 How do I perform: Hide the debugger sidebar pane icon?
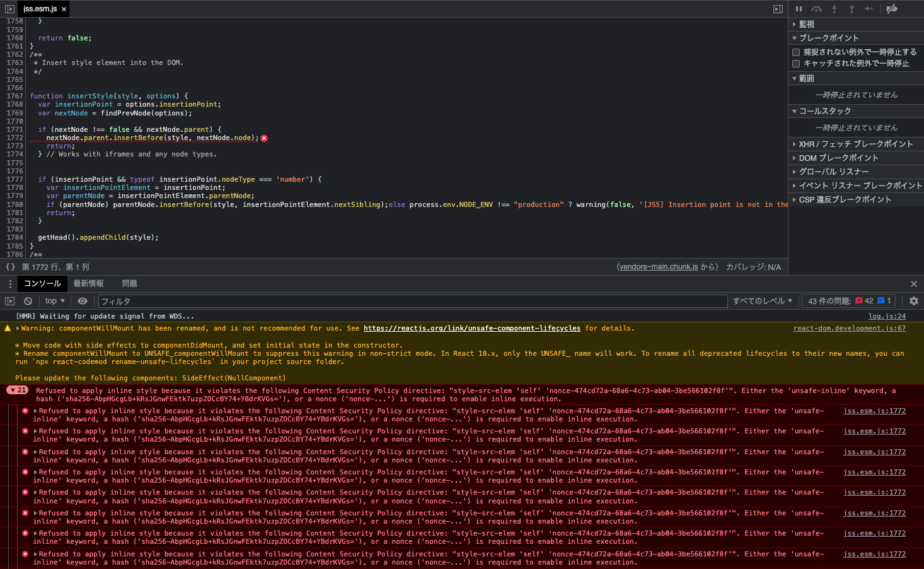[x=778, y=9]
